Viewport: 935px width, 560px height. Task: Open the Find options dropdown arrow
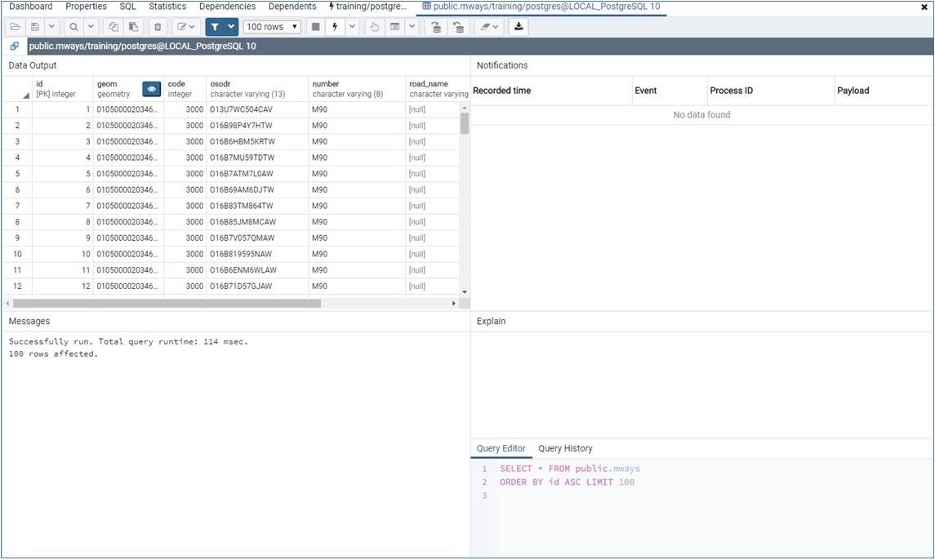[x=91, y=27]
